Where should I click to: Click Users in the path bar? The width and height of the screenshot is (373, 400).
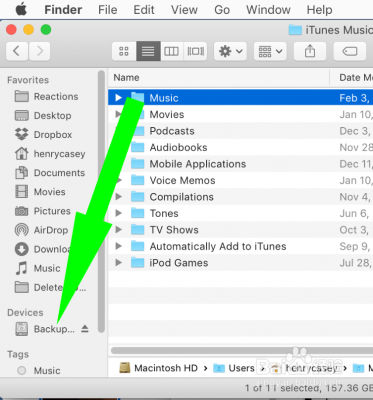coord(234,368)
